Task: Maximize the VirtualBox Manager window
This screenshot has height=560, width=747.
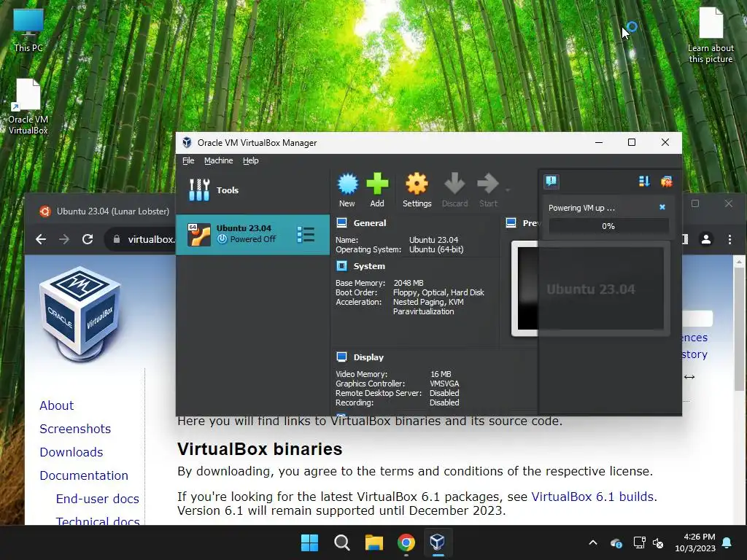Action: click(632, 142)
